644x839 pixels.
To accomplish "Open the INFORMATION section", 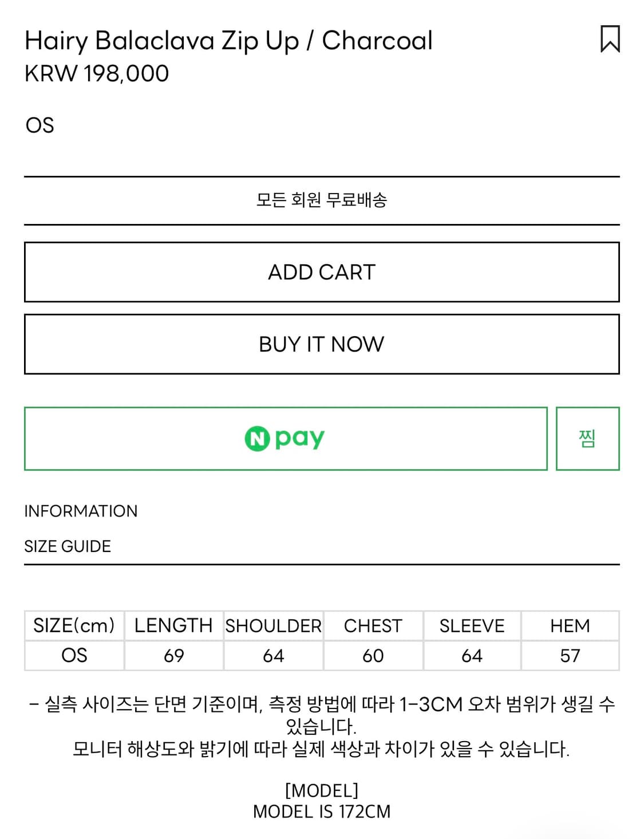I will pos(80,510).
